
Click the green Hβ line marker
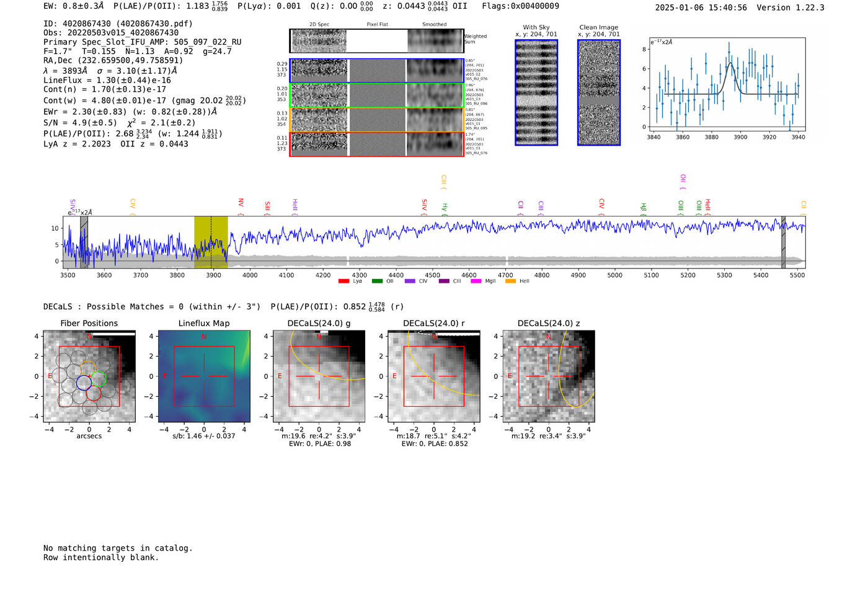pos(644,209)
